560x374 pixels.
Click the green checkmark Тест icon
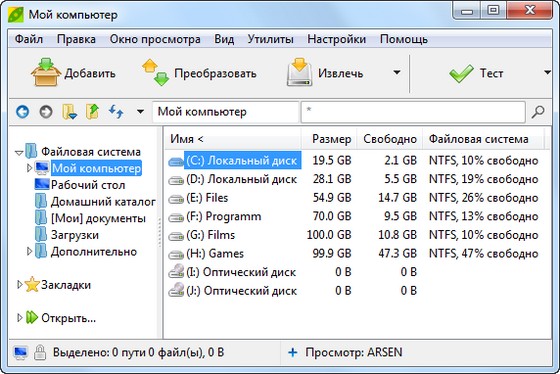tap(461, 73)
